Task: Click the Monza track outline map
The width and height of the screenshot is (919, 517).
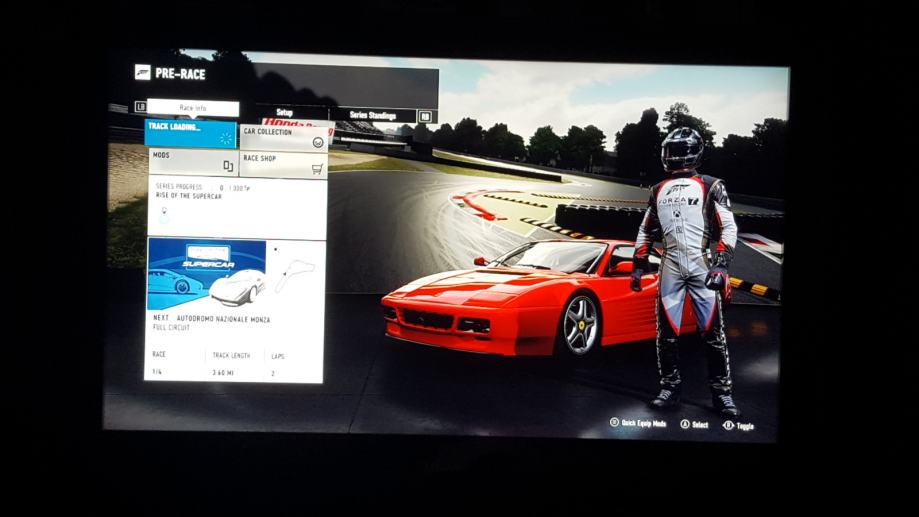Action: tap(295, 274)
